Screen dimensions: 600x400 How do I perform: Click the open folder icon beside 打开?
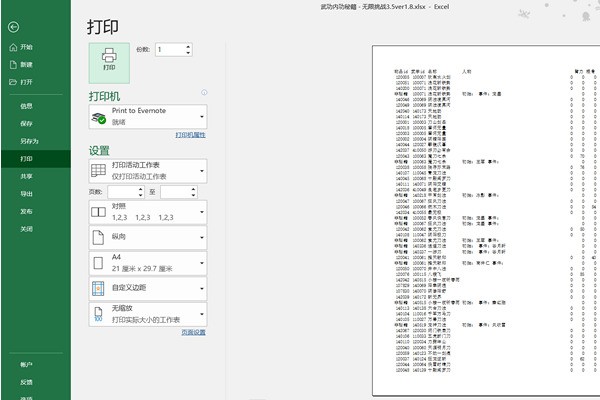click(x=13, y=82)
